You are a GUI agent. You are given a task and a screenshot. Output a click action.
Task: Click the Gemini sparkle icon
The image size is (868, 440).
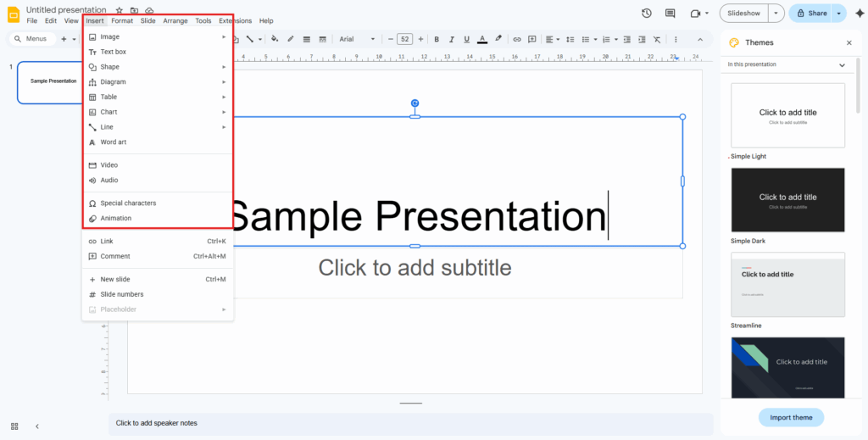(x=860, y=14)
